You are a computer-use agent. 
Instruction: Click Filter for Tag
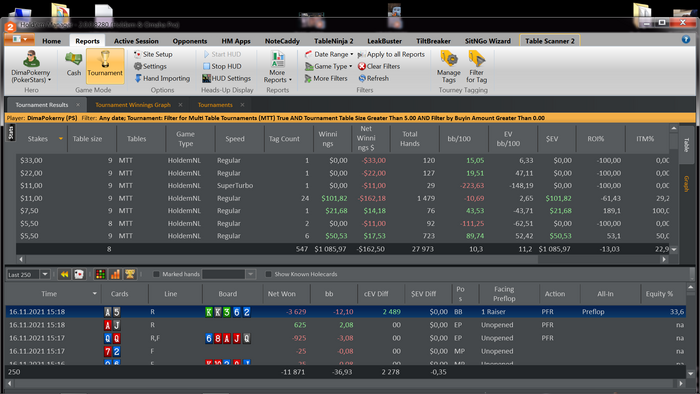[x=476, y=67]
